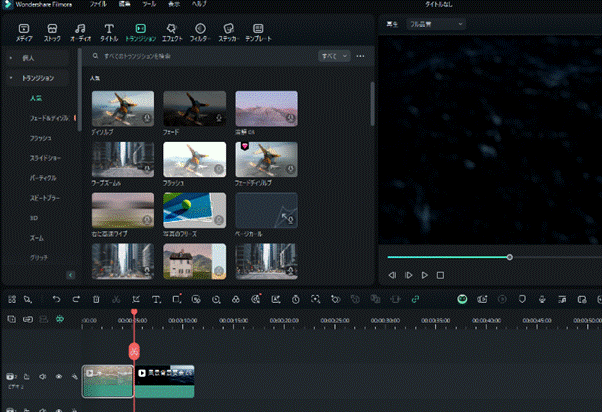602x412 pixels.
Task: Step forward one frame in the preview
Action: (x=408, y=275)
